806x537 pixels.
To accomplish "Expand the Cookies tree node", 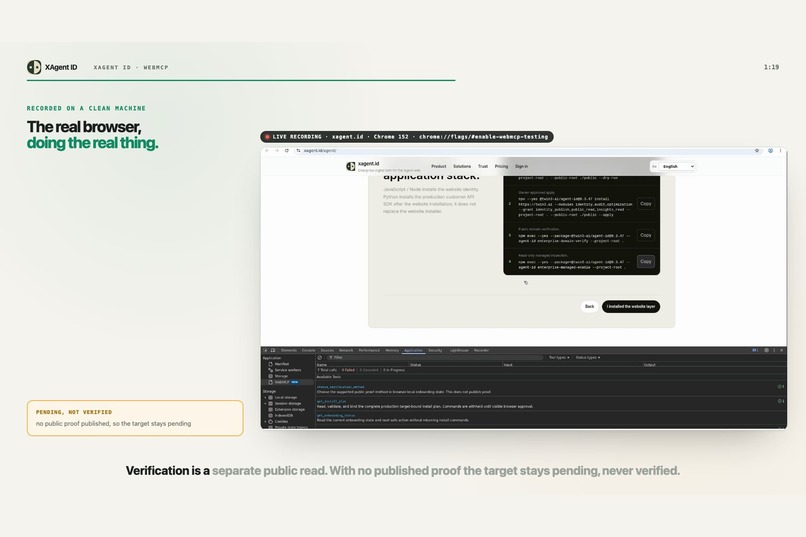I will point(266,421).
